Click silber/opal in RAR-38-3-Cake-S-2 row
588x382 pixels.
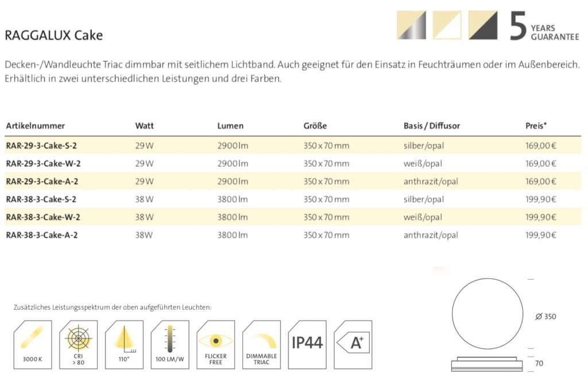coord(424,200)
